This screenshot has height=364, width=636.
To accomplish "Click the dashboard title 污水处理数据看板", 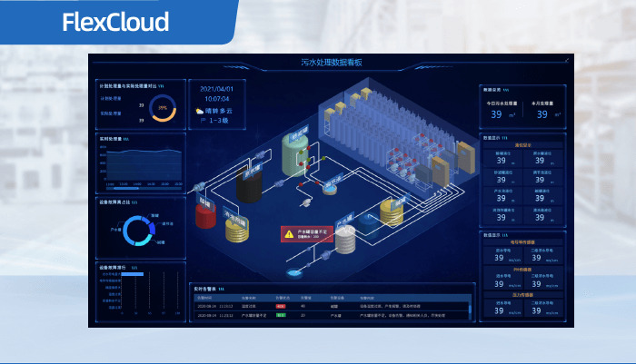I will point(331,63).
